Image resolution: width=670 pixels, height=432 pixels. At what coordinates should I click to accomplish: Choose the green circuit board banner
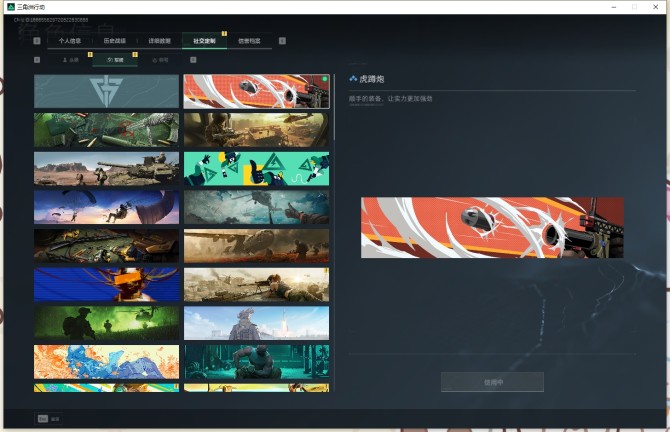(106, 130)
